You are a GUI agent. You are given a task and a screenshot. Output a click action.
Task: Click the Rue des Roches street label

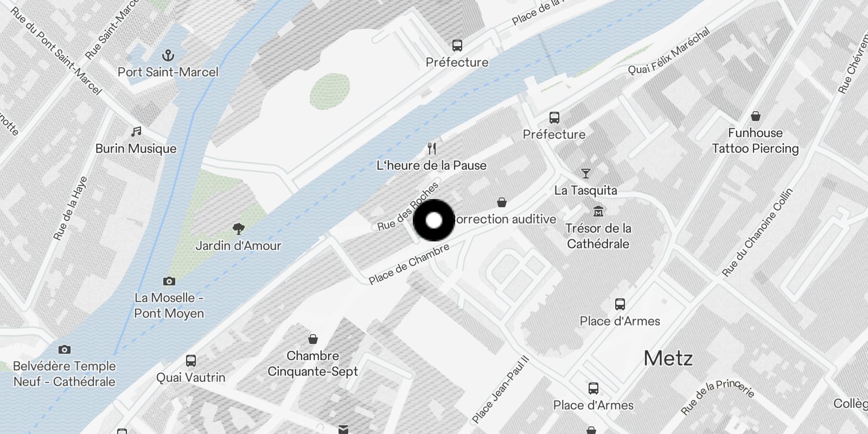408,207
